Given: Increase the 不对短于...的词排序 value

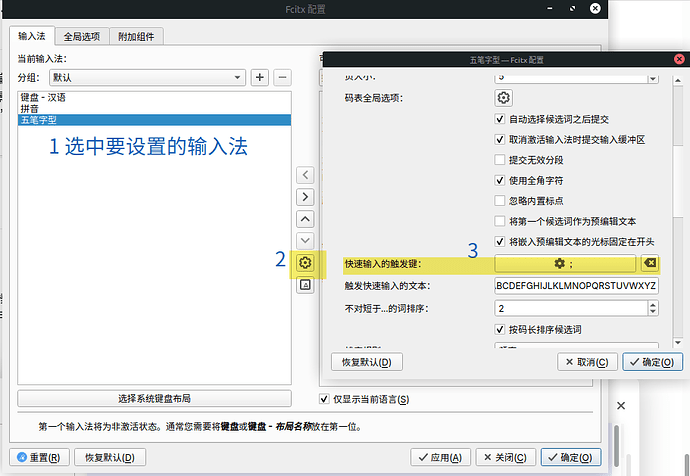Looking at the screenshot, I should click(x=653, y=304).
